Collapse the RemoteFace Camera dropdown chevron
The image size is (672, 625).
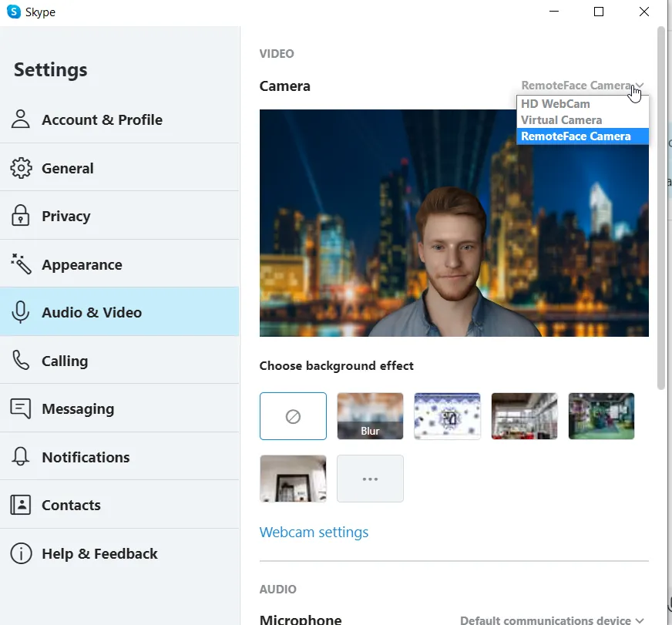point(640,86)
